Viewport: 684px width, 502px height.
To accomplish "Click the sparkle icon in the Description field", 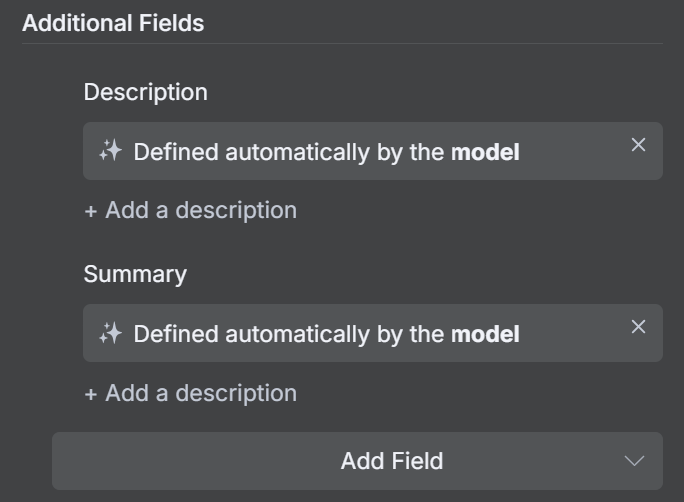I will (110, 151).
